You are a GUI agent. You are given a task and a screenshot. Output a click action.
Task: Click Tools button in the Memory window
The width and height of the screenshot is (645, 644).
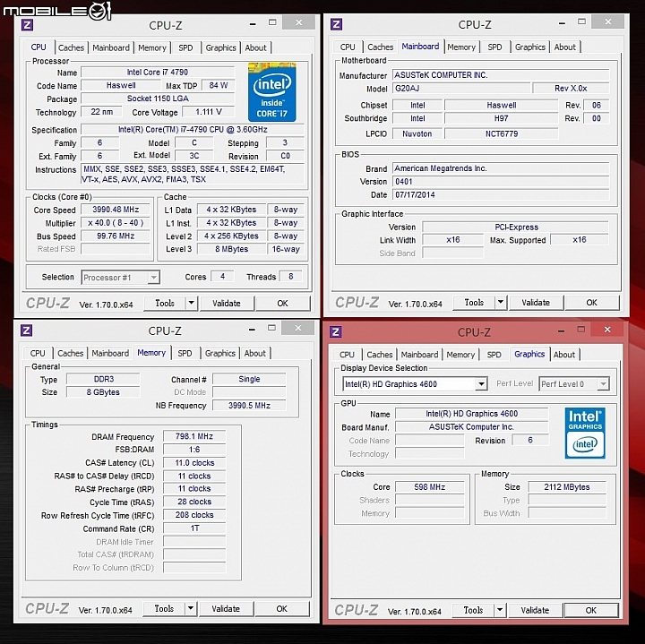tap(164, 609)
